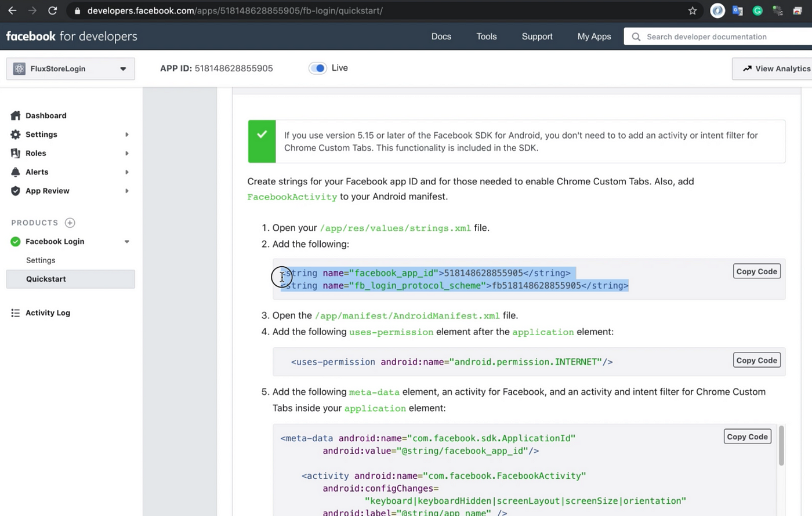The width and height of the screenshot is (812, 516).
Task: Expand the Settings submenu arrow
Action: coord(126,135)
